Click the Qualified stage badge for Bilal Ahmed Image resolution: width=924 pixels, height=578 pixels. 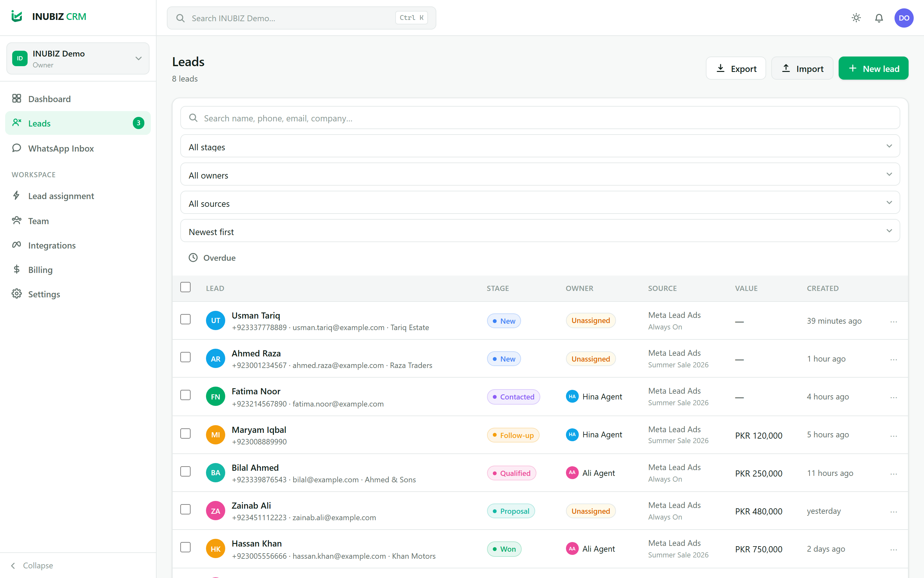[x=511, y=473]
